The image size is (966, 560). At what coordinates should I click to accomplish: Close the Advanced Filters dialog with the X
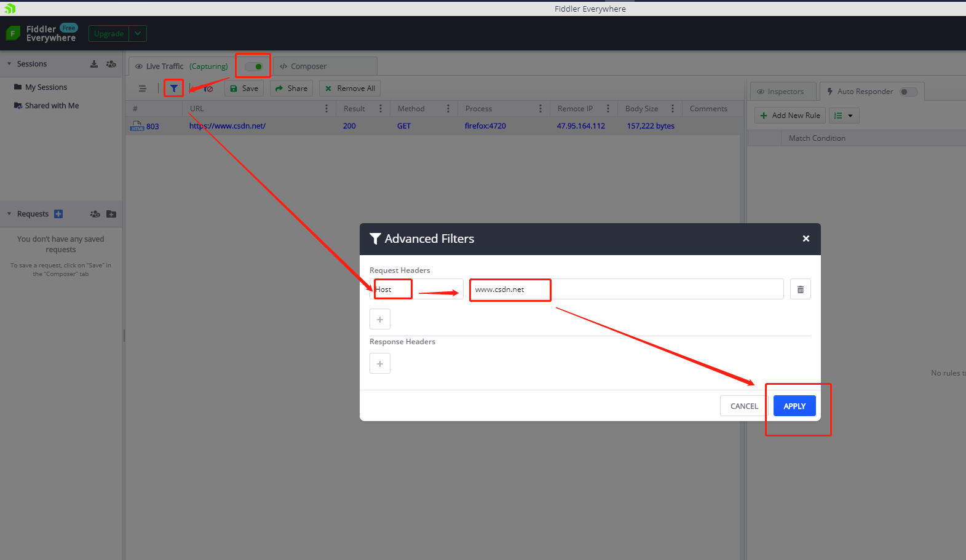tap(806, 239)
